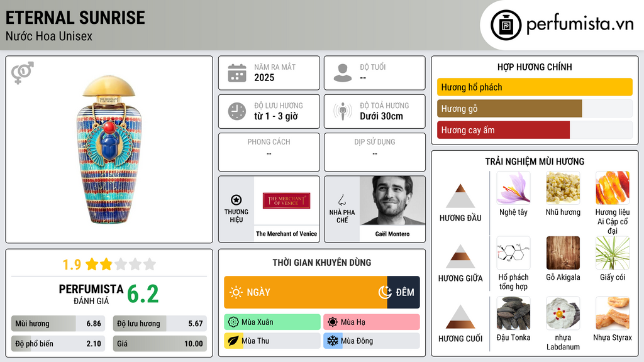644x362 pixels.
Task: Click the 1.9 star rating number
Action: click(72, 265)
